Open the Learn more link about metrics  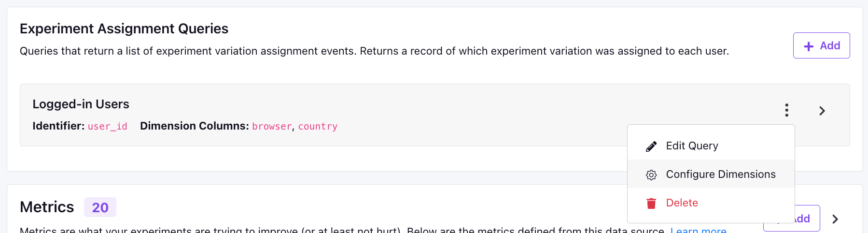pos(698,230)
